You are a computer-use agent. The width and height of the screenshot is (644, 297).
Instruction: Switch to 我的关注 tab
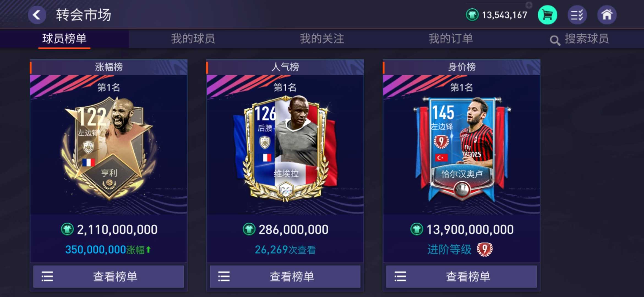(322, 38)
